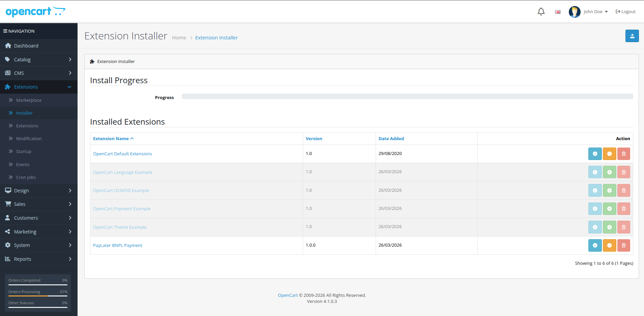The width and height of the screenshot is (644, 316).
Task: Install OpenCart Language Example
Action: click(610, 172)
